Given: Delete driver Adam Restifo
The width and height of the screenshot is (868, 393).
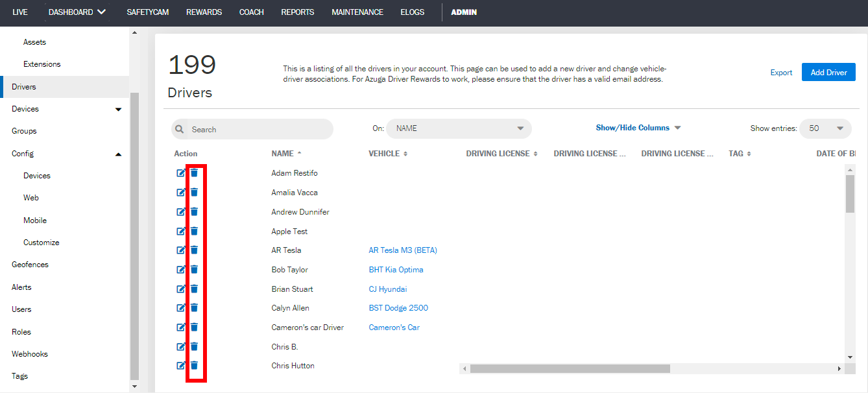Looking at the screenshot, I should pyautogui.click(x=194, y=173).
